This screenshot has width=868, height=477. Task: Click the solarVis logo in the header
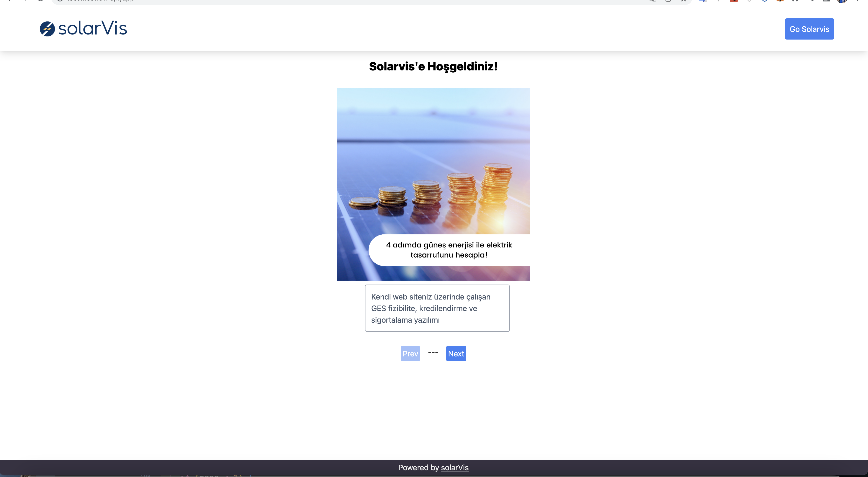tap(83, 29)
